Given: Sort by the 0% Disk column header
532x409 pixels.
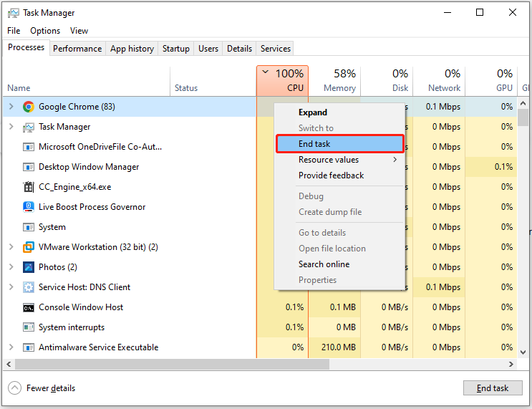Looking at the screenshot, I should click(387, 82).
